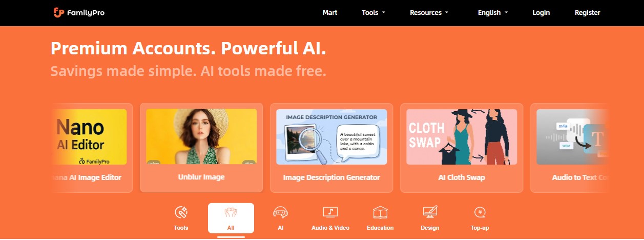The height and width of the screenshot is (240, 644).
Task: Open the Nano AI Image Editor card
Action: pyautogui.click(x=92, y=148)
